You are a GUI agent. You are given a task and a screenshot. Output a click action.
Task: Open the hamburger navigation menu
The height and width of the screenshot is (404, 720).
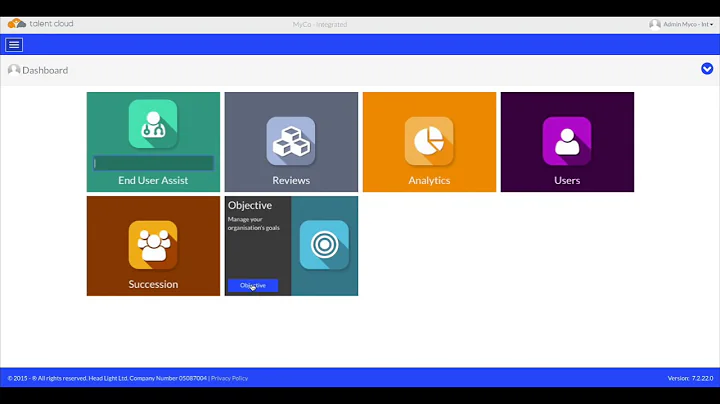coord(14,45)
